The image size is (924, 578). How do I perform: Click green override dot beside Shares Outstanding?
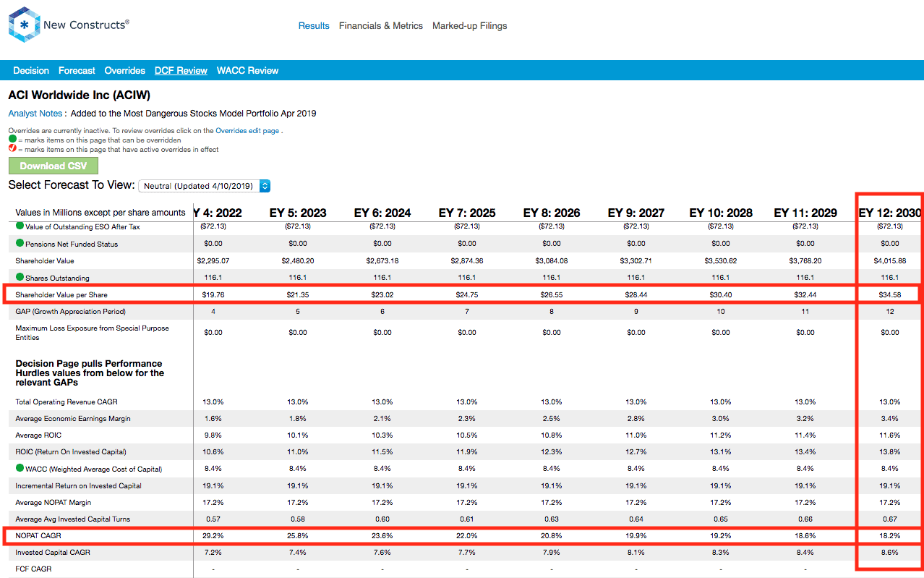[x=19, y=278]
